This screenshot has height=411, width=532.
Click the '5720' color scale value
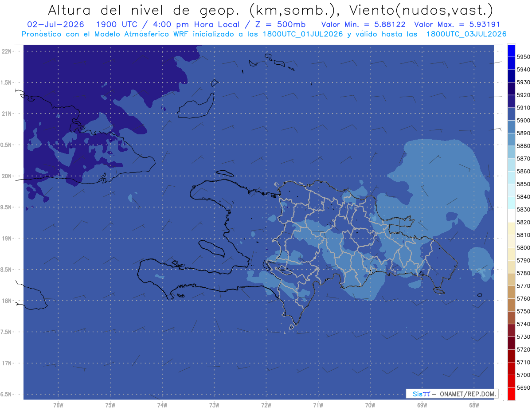tap(524, 349)
